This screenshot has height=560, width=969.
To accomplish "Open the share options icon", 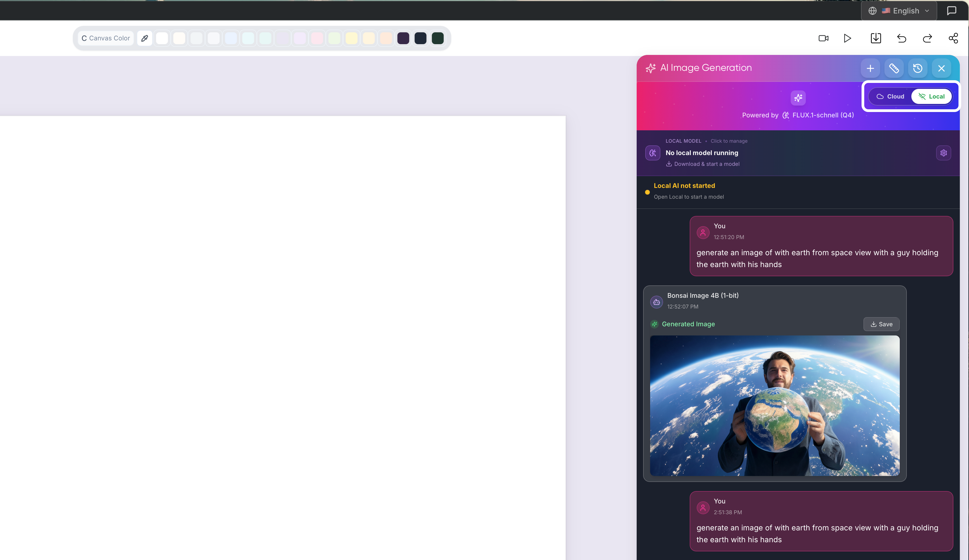I will [x=953, y=38].
